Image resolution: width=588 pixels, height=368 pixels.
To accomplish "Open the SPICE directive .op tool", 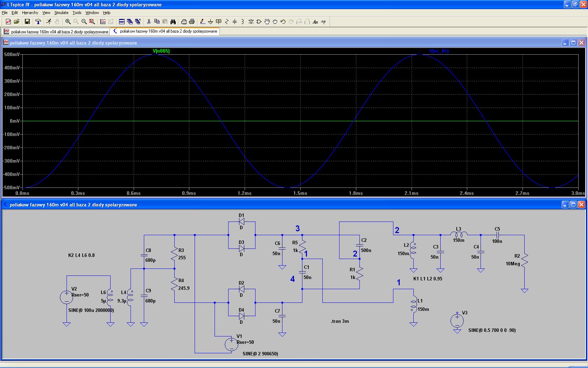I will click(x=323, y=22).
